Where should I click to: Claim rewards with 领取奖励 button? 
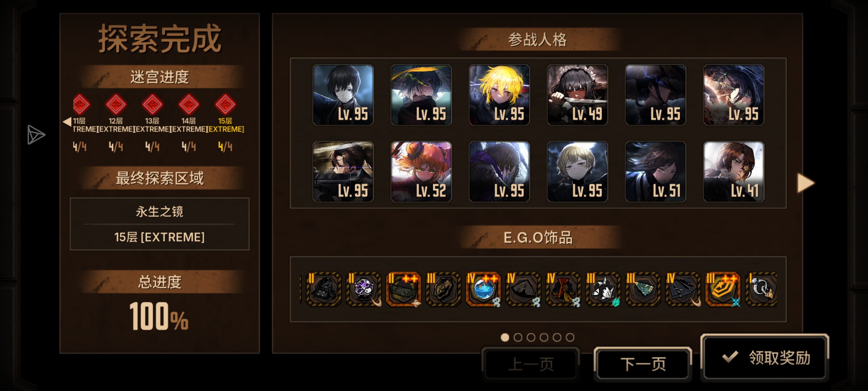tap(765, 357)
